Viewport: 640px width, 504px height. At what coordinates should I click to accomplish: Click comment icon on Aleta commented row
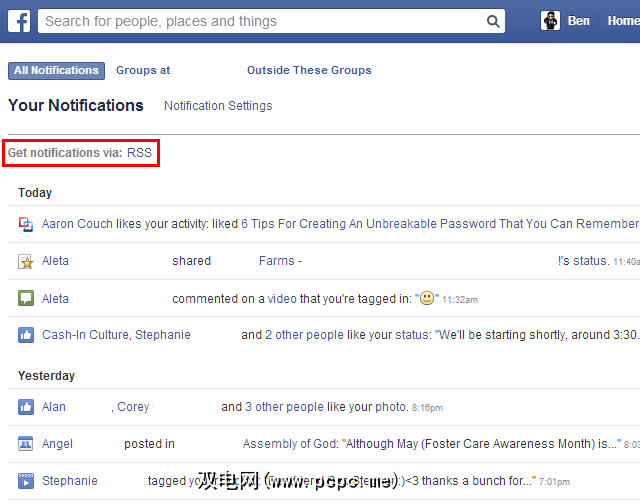click(26, 298)
